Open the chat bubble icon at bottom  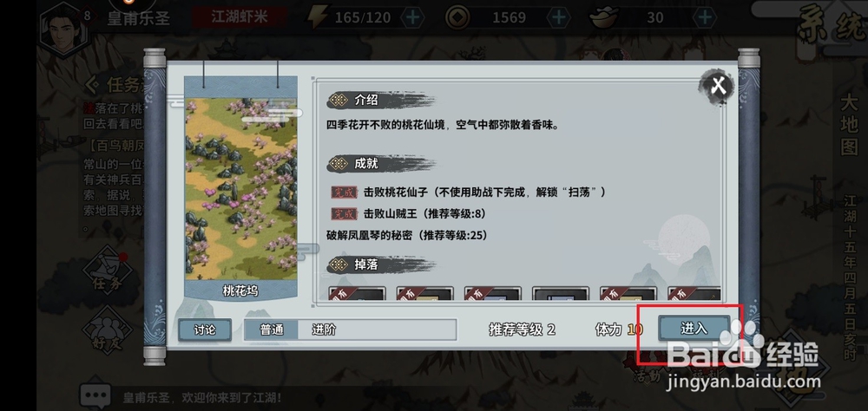(x=95, y=396)
